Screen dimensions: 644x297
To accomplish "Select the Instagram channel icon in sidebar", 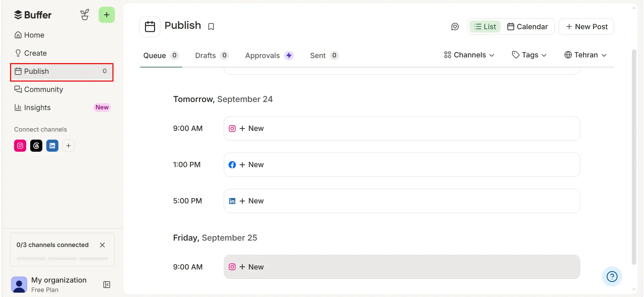I will click(x=20, y=146).
